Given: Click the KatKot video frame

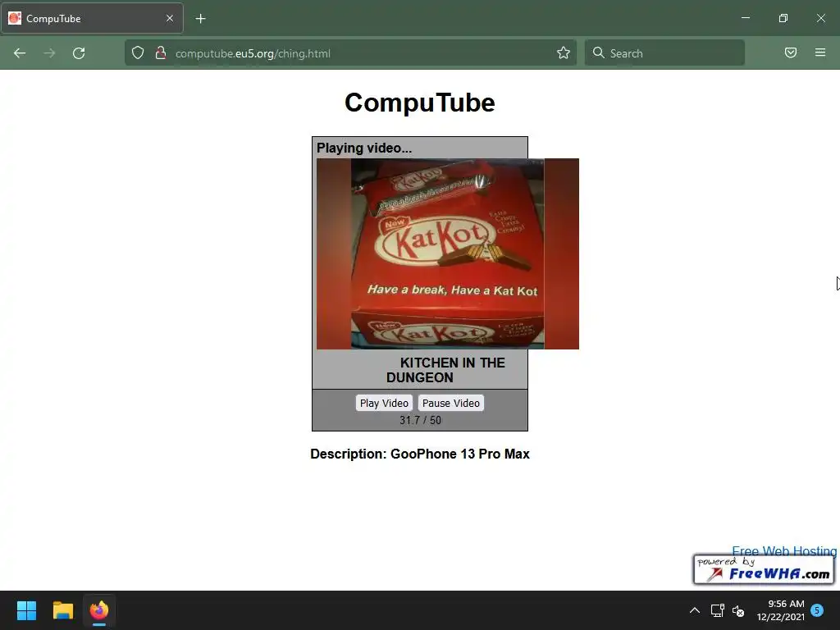Looking at the screenshot, I should point(447,253).
